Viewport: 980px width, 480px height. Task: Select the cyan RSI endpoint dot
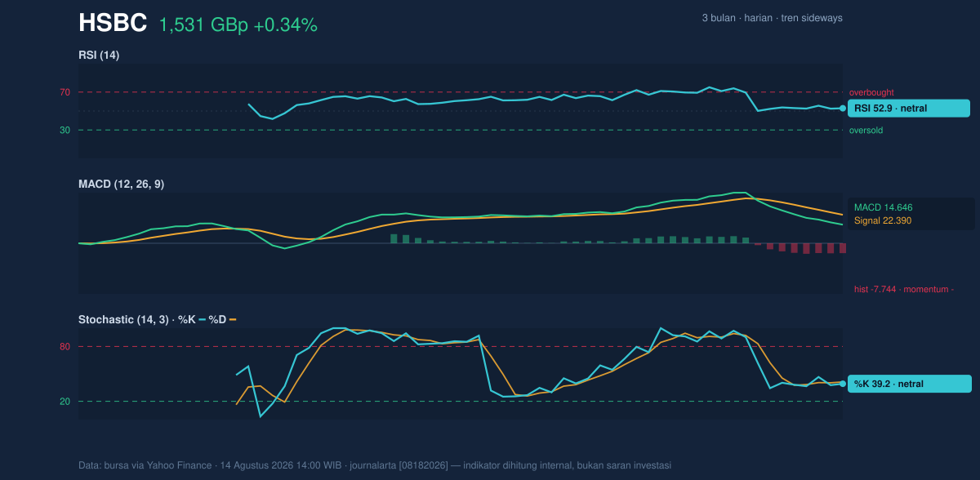(x=843, y=108)
